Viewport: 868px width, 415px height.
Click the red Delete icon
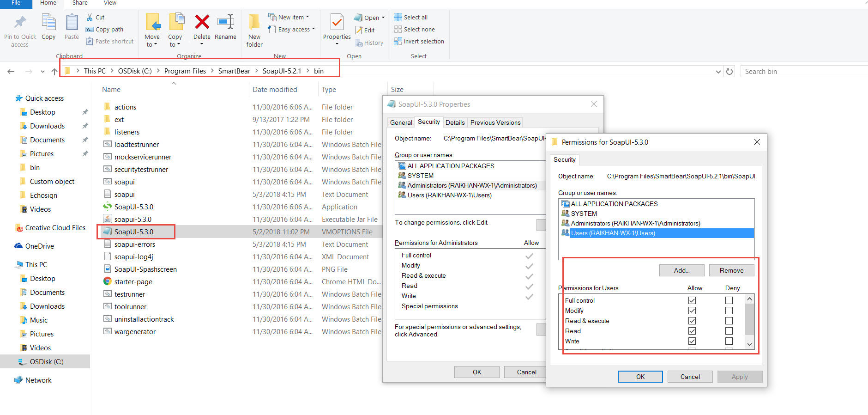(202, 22)
